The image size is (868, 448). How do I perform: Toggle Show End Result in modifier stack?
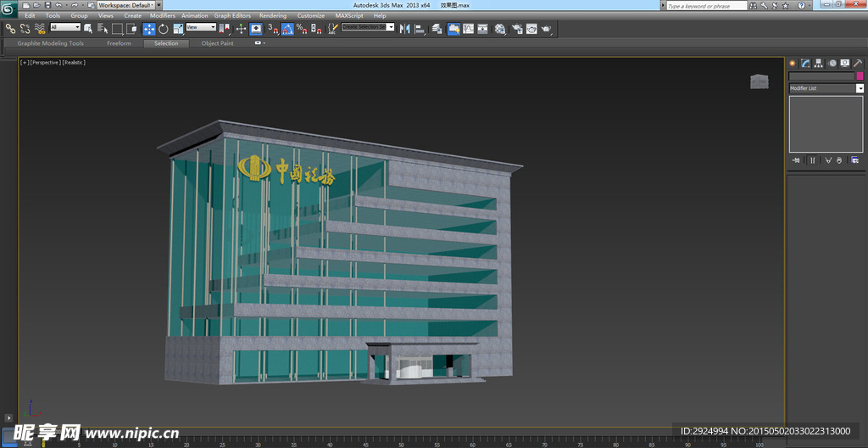coord(813,160)
